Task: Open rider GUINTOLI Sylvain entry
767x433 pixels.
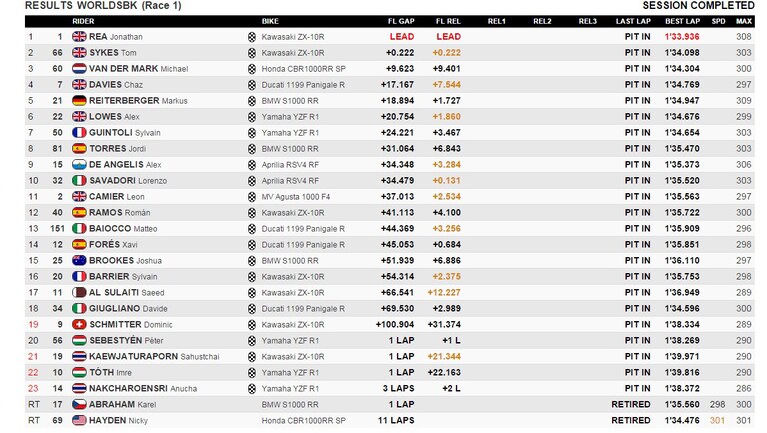Action: coord(125,133)
